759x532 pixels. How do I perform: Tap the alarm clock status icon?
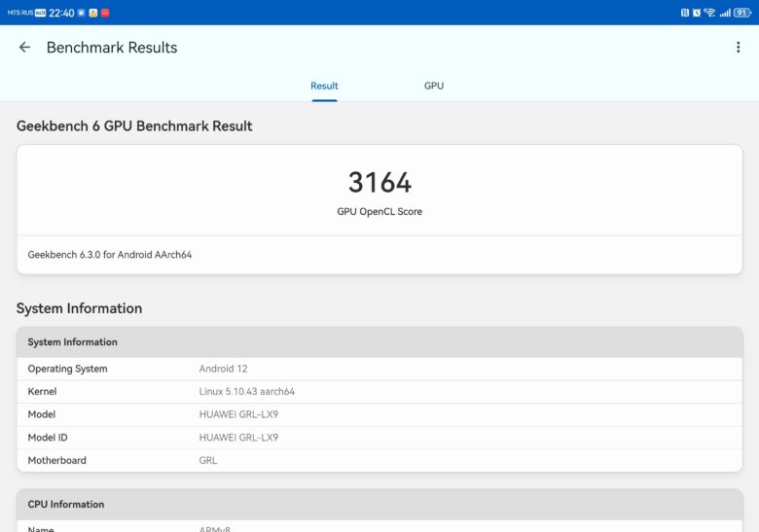(696, 13)
